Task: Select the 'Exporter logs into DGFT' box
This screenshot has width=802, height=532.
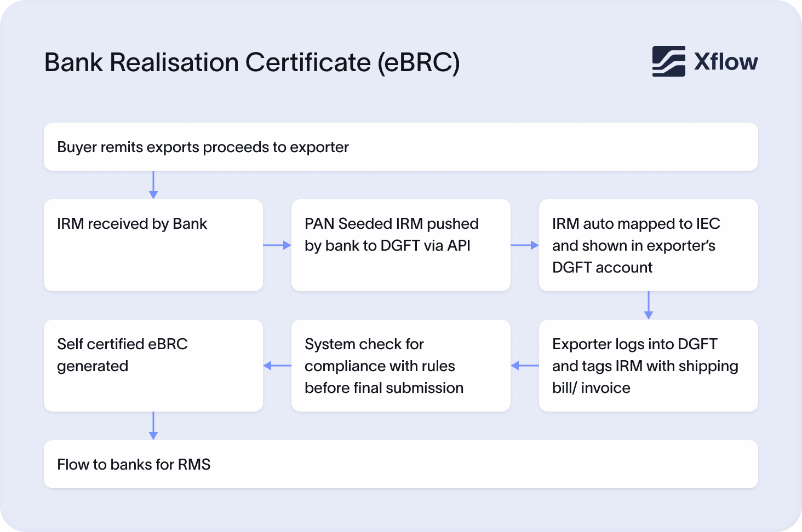Action: [649, 366]
